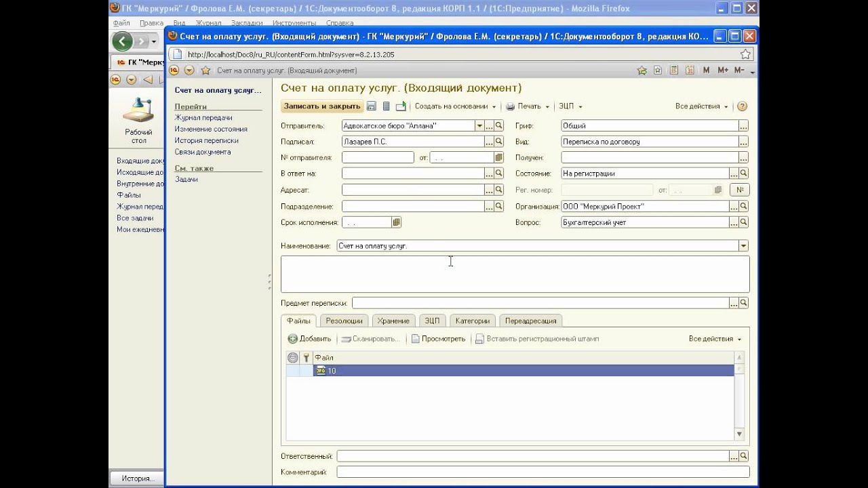This screenshot has width=868, height=488.
Task: Open calendar picker for Срок исполнения
Action: point(397,222)
